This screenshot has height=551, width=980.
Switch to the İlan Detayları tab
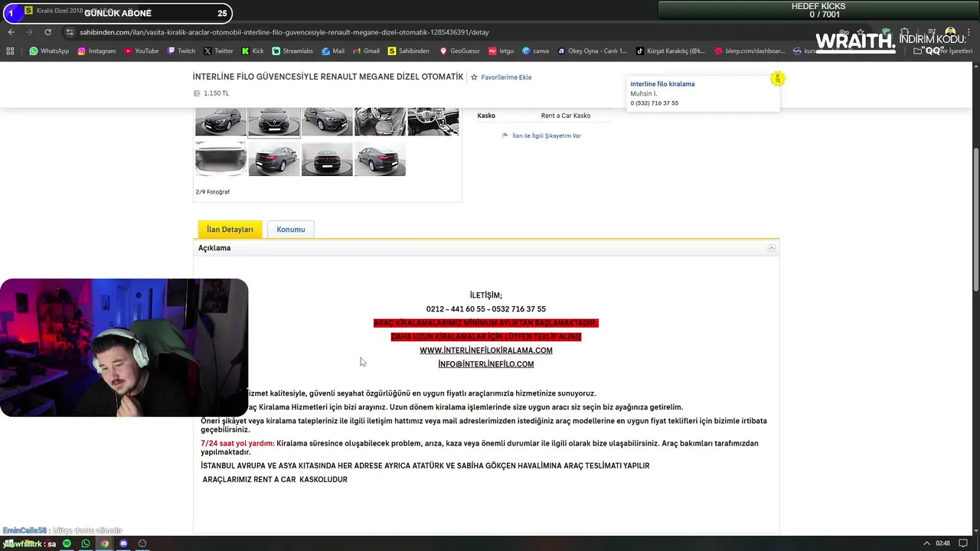coord(230,230)
